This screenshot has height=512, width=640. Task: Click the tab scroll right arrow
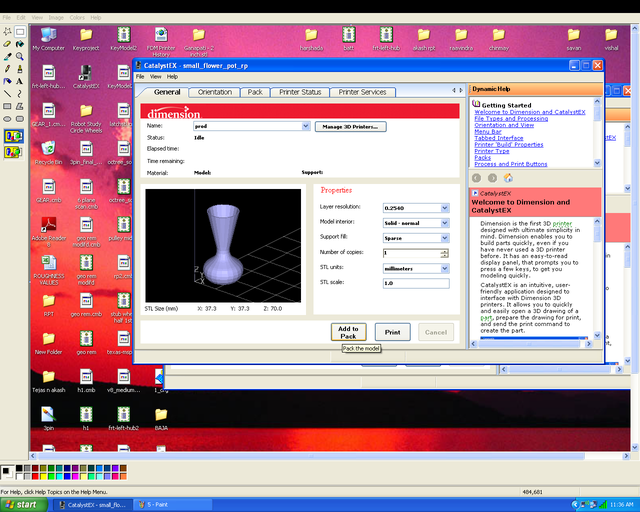click(461, 90)
